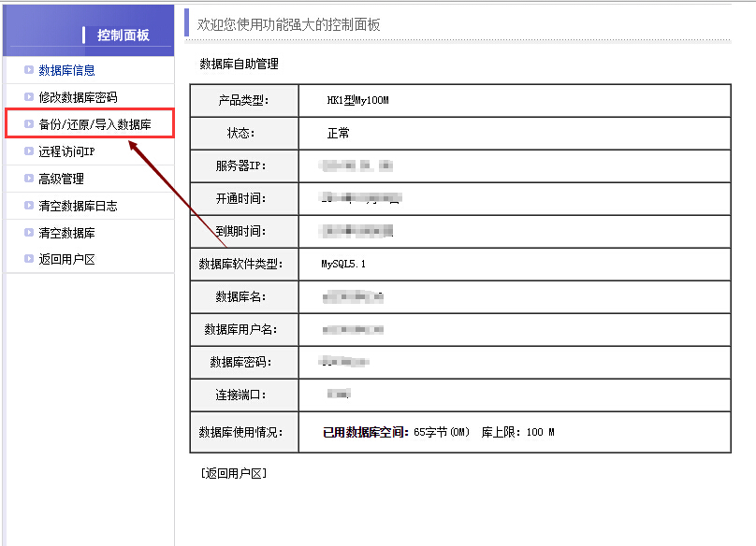
Task: Click the blurred 连接端口 value
Action: (339, 395)
